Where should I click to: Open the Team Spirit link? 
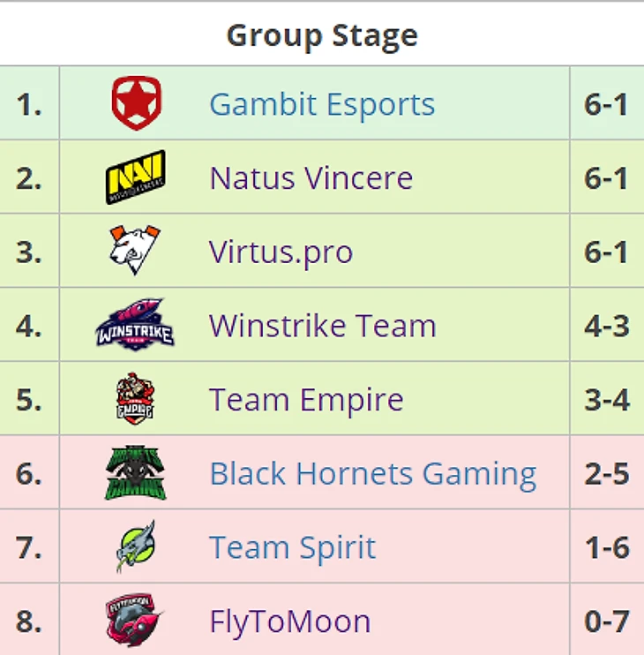[x=292, y=547]
